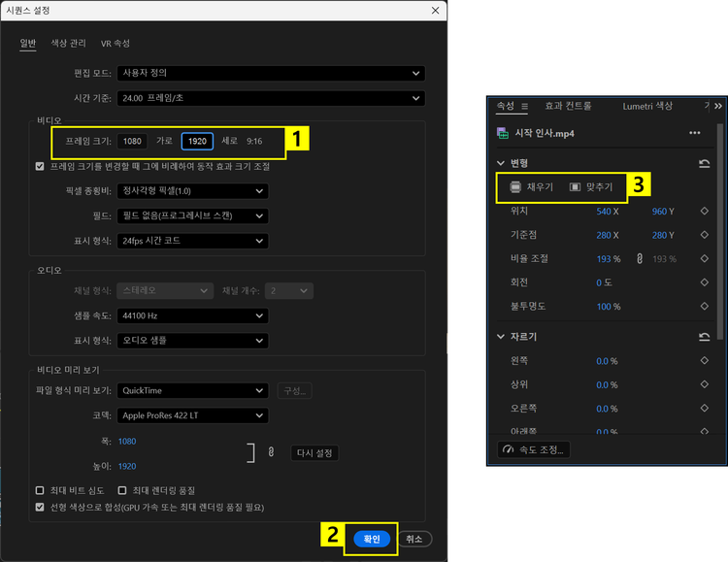The height and width of the screenshot is (562, 728).
Task: Click the preview 폭 value 1080
Action: tap(127, 442)
